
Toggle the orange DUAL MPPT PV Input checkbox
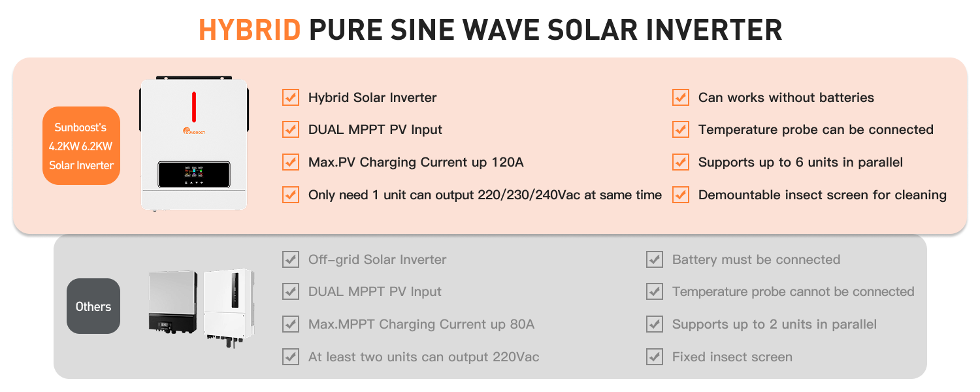click(x=290, y=129)
